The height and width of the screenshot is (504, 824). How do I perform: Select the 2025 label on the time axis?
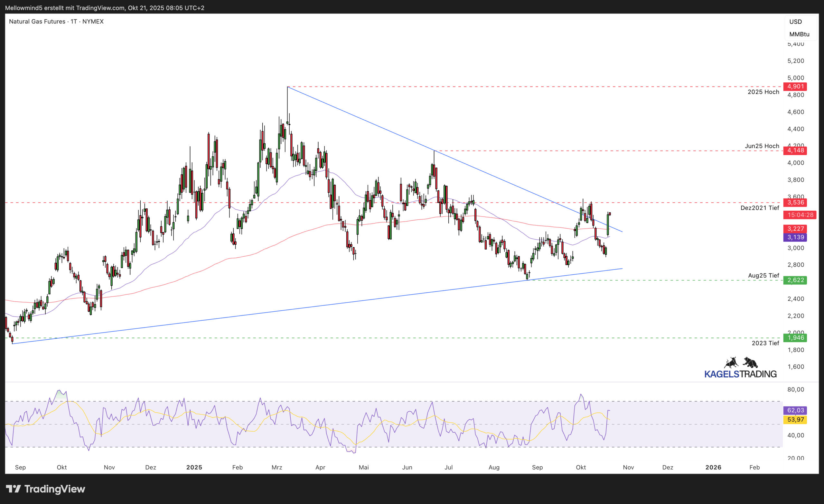pyautogui.click(x=194, y=467)
